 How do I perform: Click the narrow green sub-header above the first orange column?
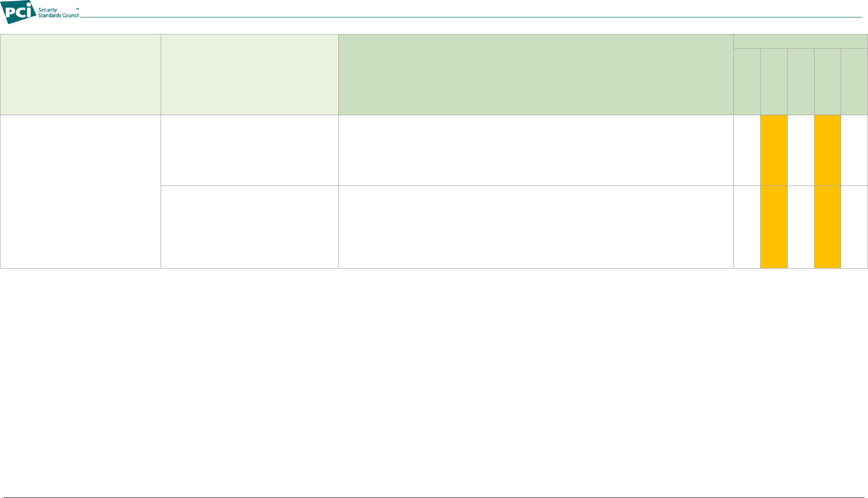pyautogui.click(x=773, y=82)
